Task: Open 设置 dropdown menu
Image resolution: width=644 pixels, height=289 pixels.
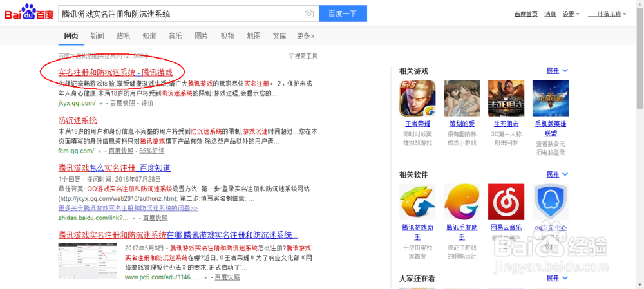Action: (571, 14)
